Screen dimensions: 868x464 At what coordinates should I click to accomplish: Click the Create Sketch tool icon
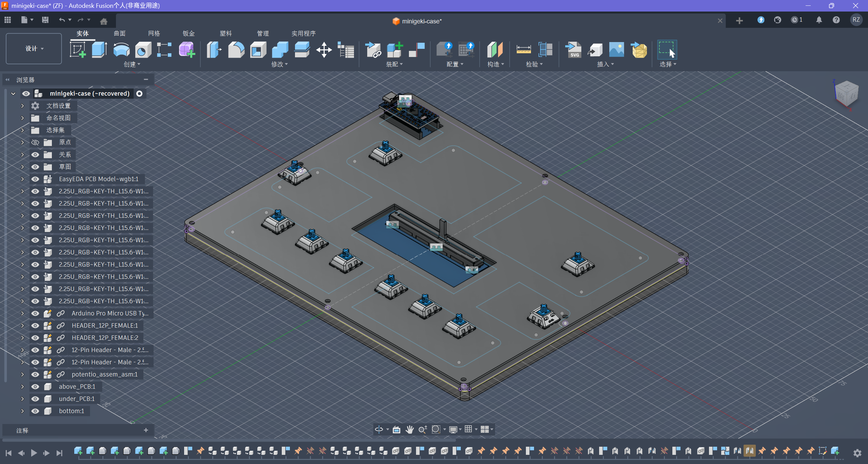pyautogui.click(x=78, y=50)
